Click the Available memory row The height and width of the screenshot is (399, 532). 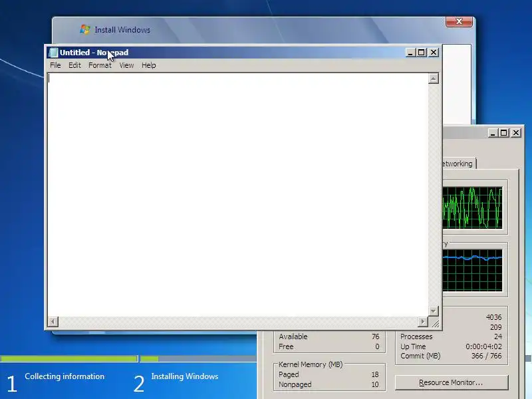[x=329, y=336]
